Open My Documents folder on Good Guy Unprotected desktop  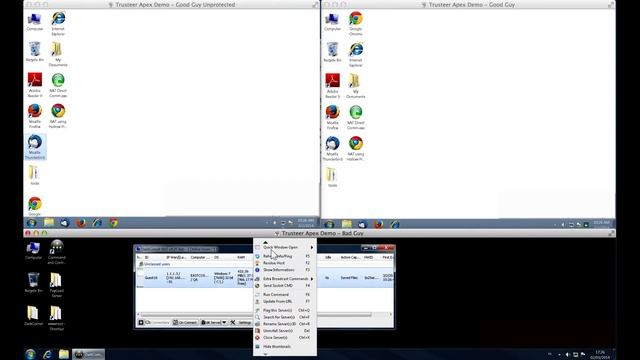(x=58, y=54)
